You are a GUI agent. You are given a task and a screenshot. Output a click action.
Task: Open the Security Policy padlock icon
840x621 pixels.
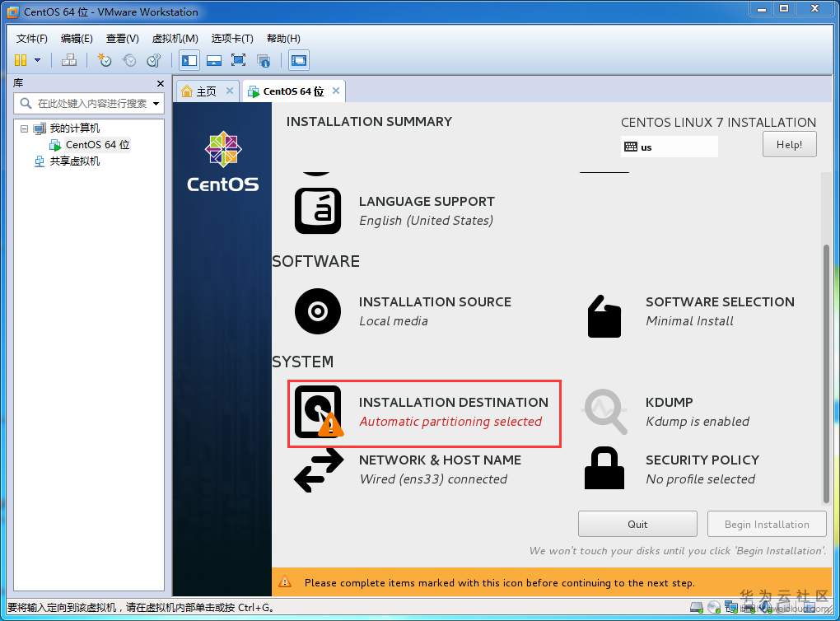click(604, 468)
